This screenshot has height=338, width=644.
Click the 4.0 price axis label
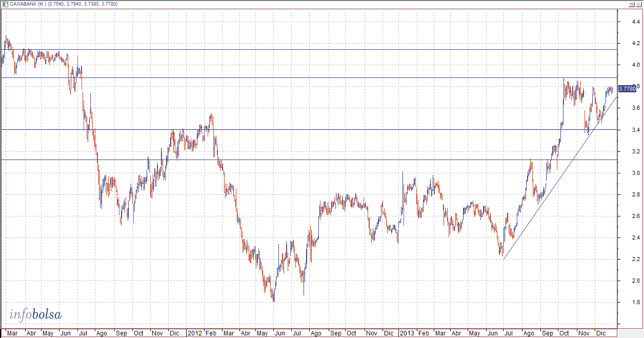[635, 65]
